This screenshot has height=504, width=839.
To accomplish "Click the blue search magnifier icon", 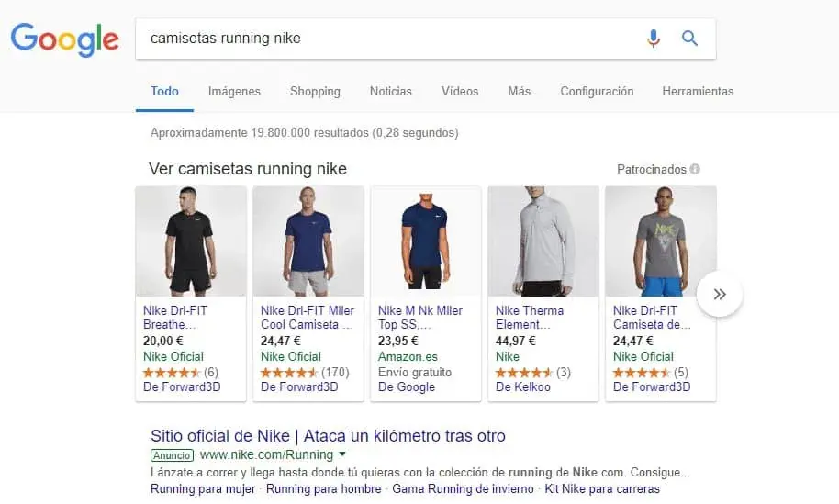I will pos(689,39).
